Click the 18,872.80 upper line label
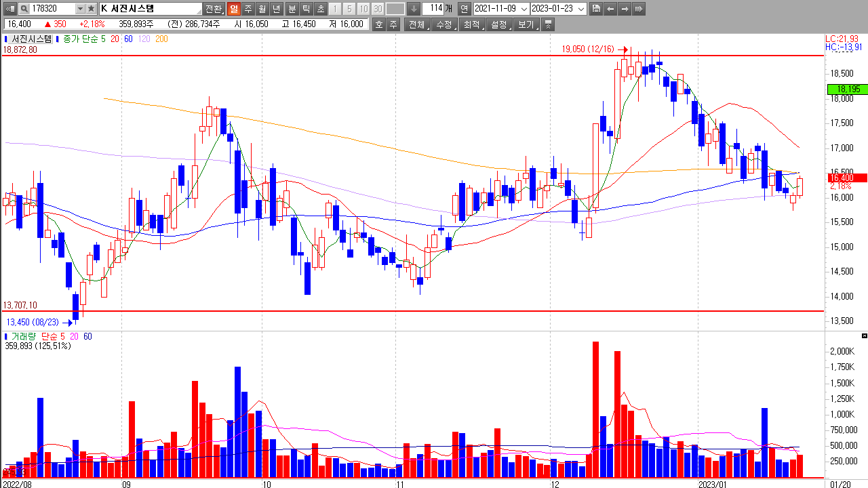The width and height of the screenshot is (868, 488). point(20,50)
